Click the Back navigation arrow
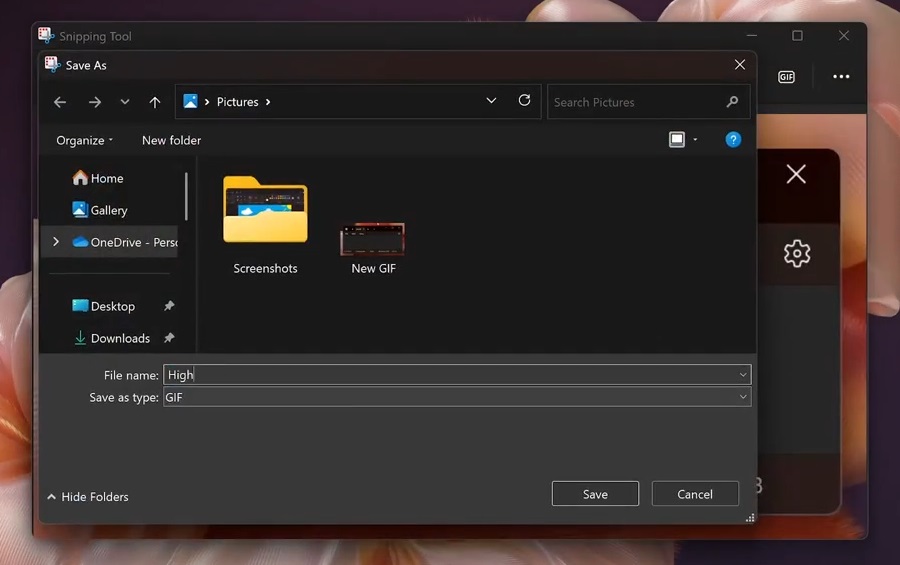This screenshot has width=900, height=565. click(x=60, y=102)
